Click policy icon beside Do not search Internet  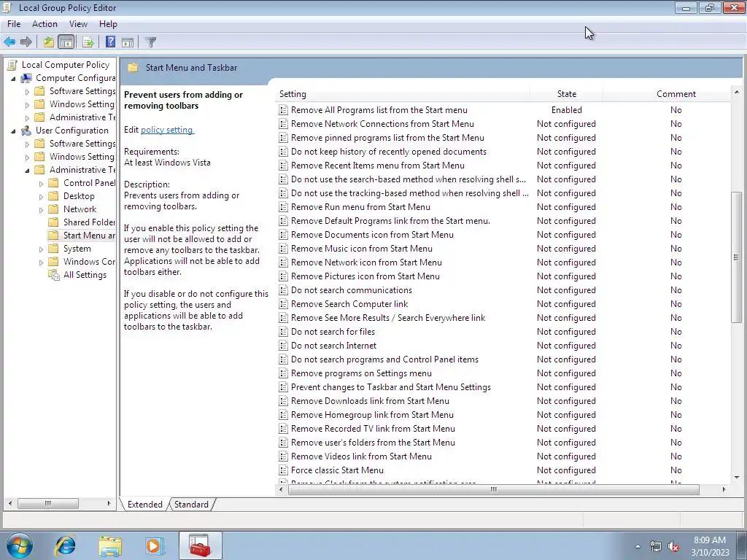pos(284,346)
